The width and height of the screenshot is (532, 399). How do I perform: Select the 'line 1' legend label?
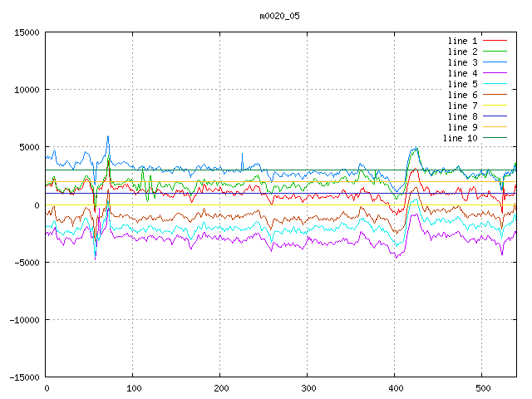[462, 41]
